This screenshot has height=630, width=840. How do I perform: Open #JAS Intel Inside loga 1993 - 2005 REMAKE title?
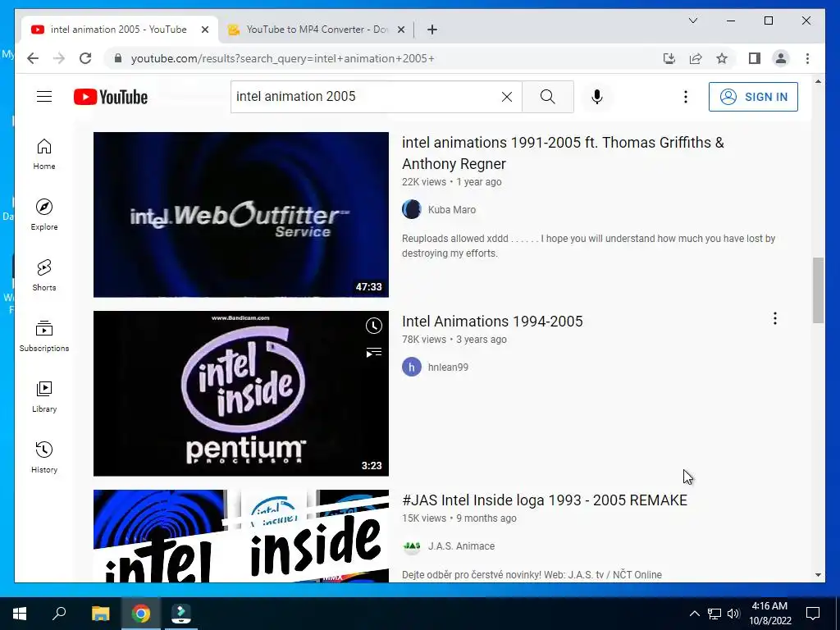545,500
